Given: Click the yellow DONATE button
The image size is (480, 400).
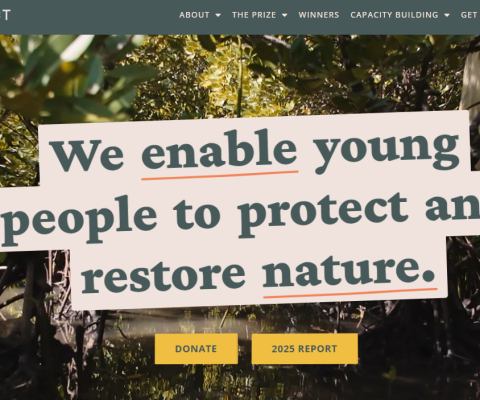Looking at the screenshot, I should (x=196, y=349).
